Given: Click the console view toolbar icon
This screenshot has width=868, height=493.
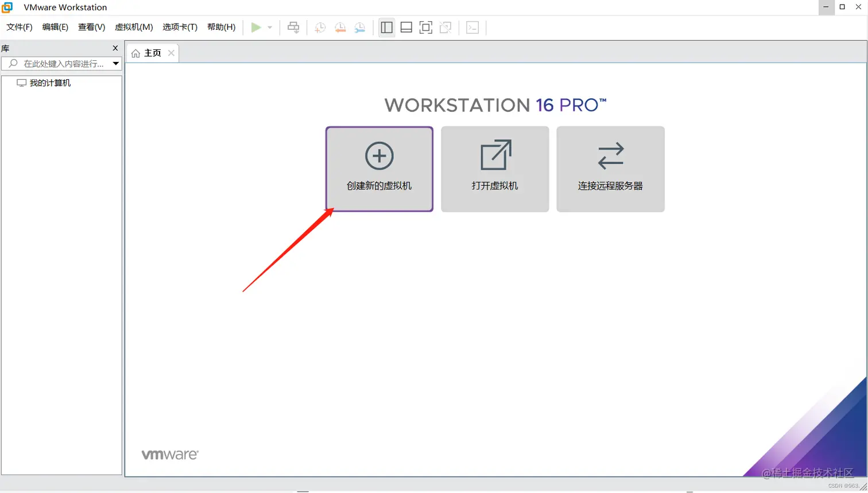Looking at the screenshot, I should (472, 28).
